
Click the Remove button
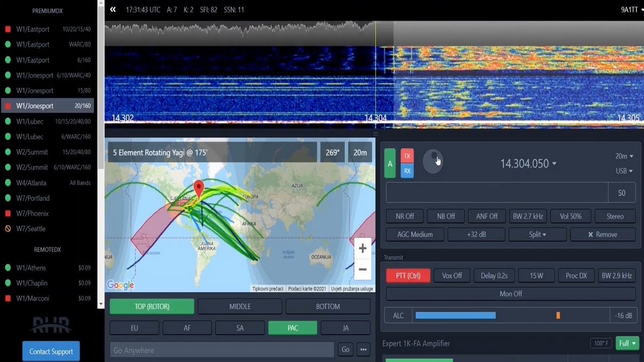[x=603, y=235]
